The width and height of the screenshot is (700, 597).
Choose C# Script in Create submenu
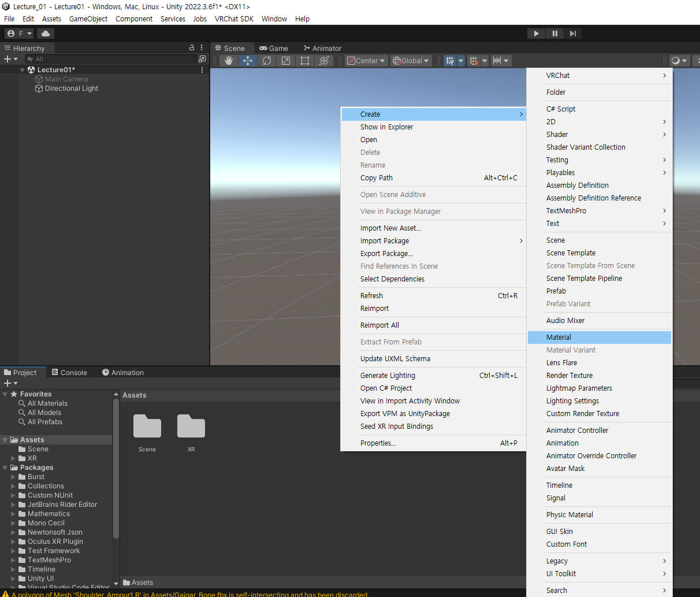600,109
